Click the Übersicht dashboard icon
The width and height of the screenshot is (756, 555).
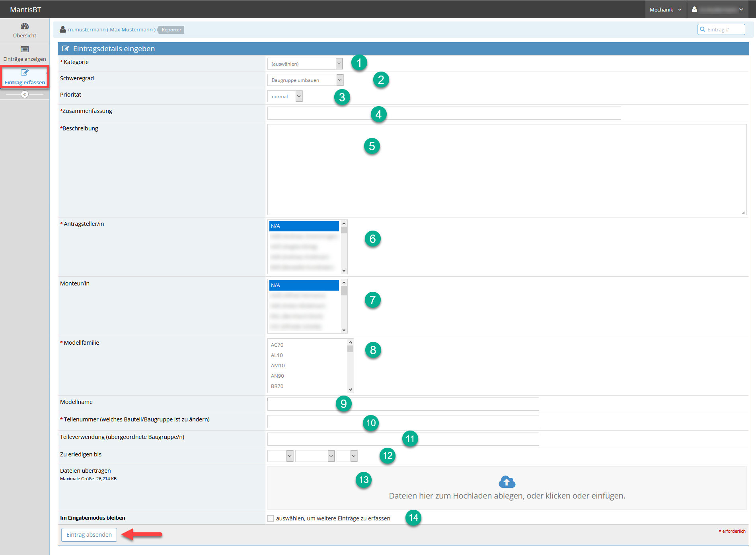25,26
